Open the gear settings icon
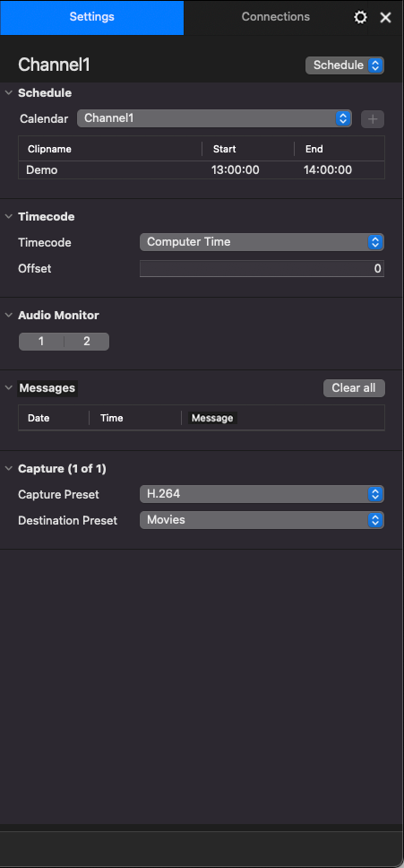 [x=360, y=17]
